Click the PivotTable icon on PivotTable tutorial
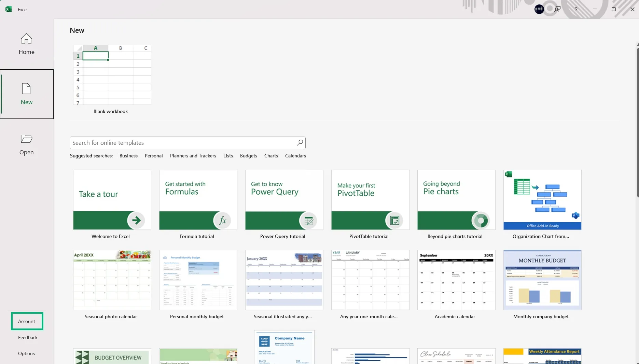 click(x=394, y=221)
